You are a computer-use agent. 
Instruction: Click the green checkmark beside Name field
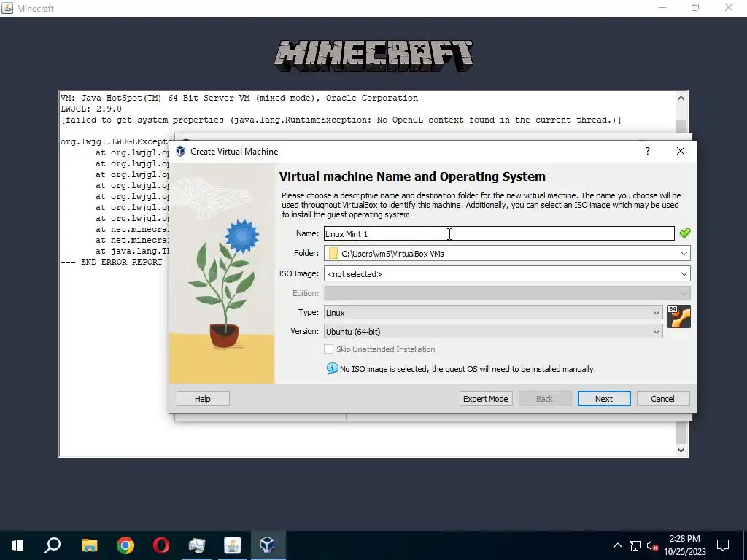[684, 233]
